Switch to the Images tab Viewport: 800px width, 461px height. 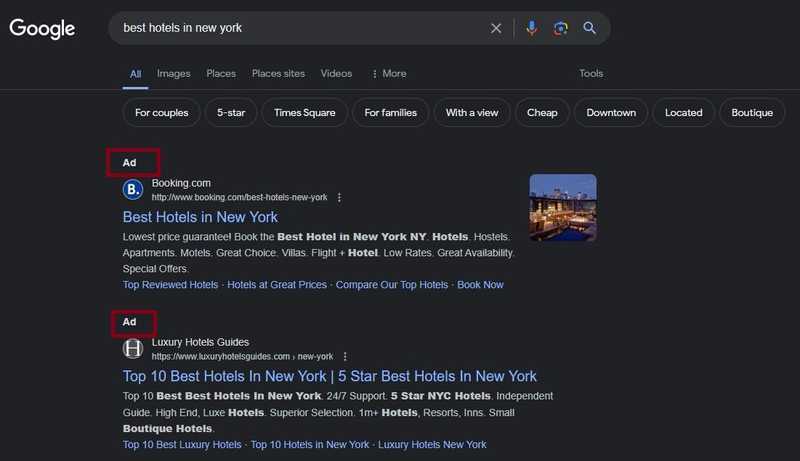coord(173,73)
